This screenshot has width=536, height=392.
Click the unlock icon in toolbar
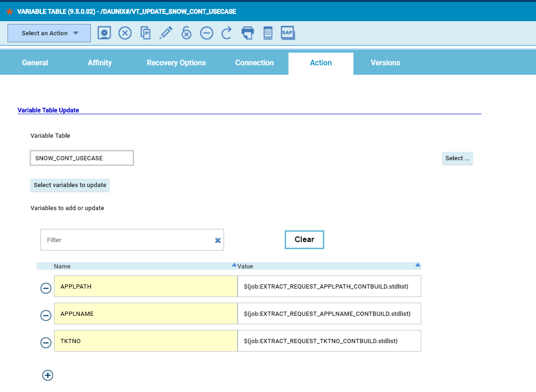click(x=186, y=33)
